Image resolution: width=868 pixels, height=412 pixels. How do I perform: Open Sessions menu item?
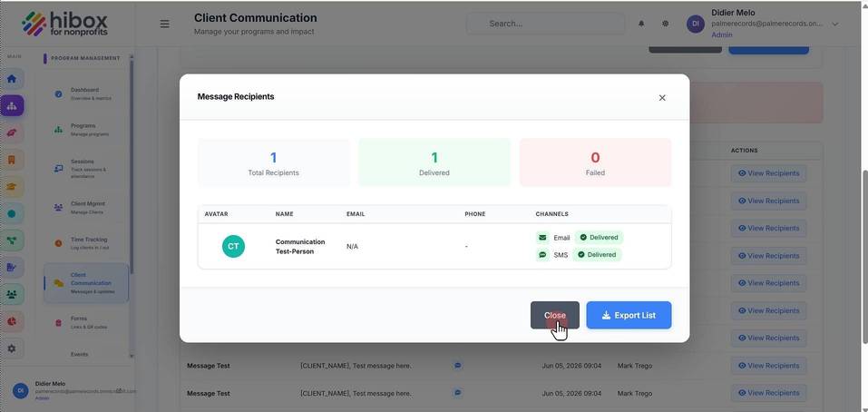[x=86, y=169]
